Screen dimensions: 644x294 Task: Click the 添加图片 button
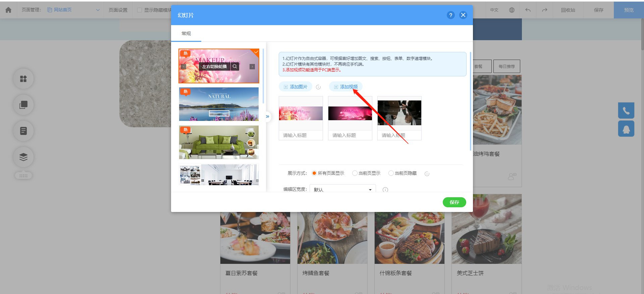click(x=296, y=87)
